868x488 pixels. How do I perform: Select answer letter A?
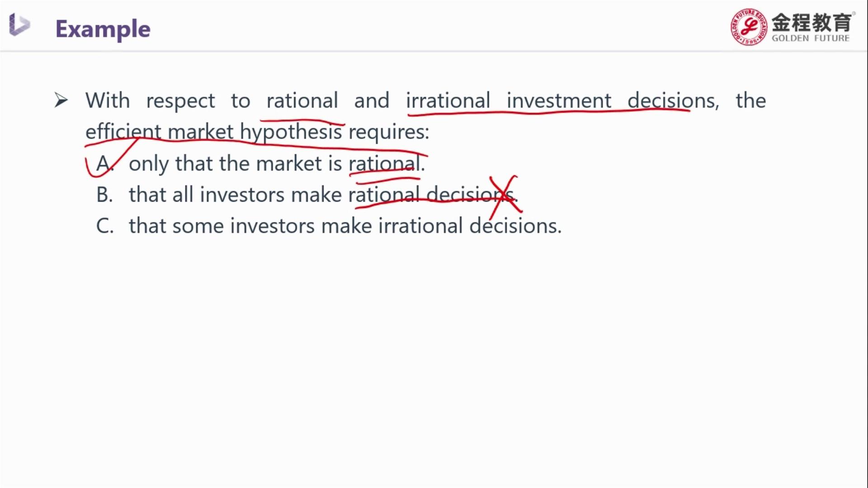point(104,163)
